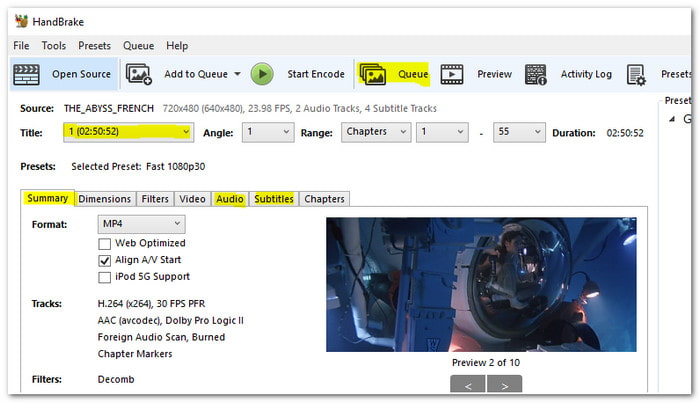
Task: Click the HandBrake app logo icon
Action: click(21, 21)
